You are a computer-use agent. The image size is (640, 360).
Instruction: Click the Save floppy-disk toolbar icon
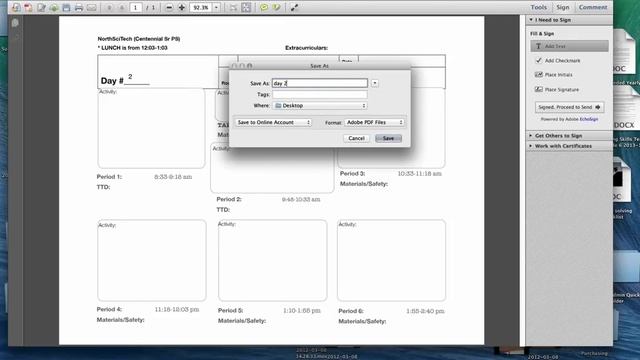(x=66, y=7)
